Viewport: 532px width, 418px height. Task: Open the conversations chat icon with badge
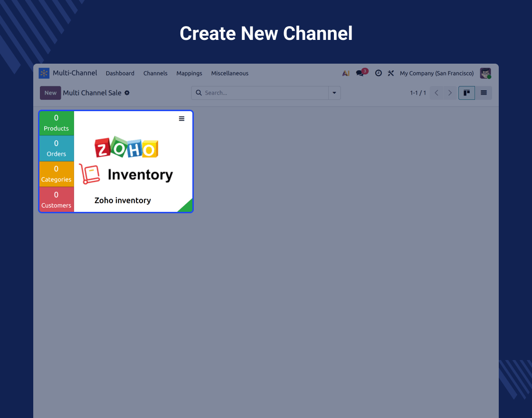point(361,73)
